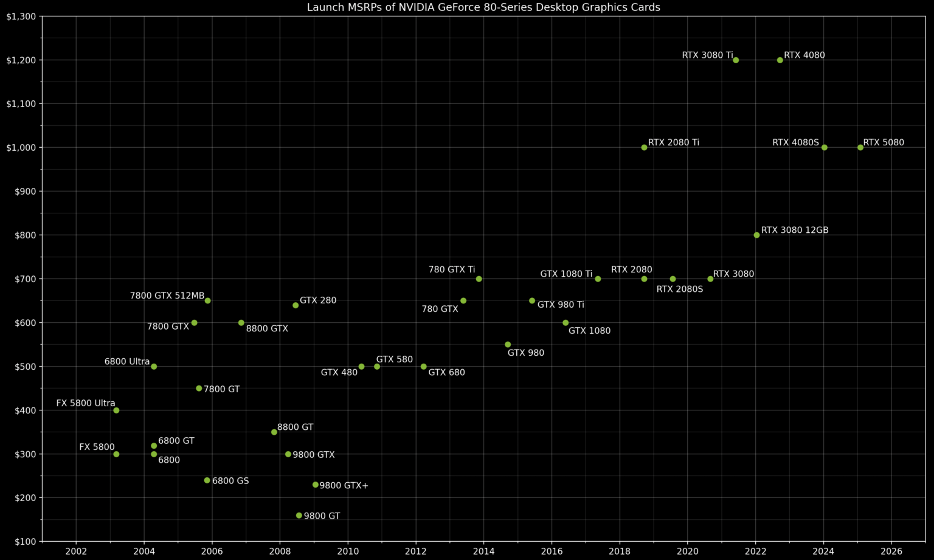
Task: Select the GTX 480 label
Action: (x=339, y=373)
